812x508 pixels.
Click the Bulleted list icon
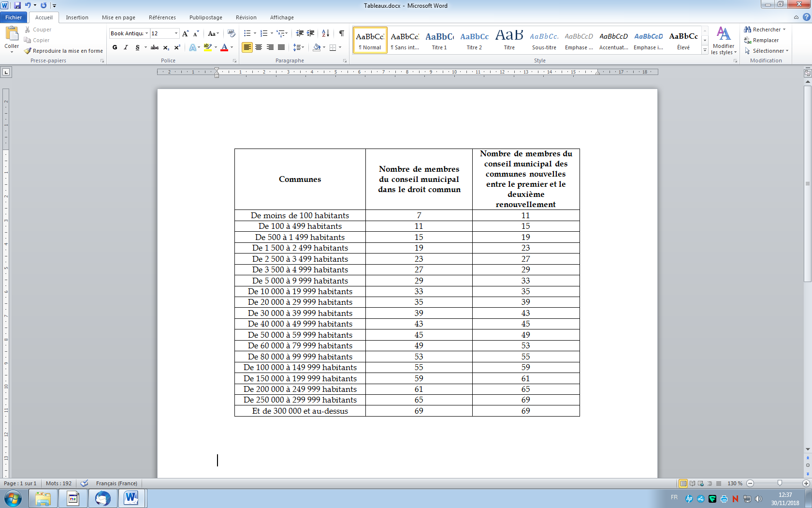247,33
